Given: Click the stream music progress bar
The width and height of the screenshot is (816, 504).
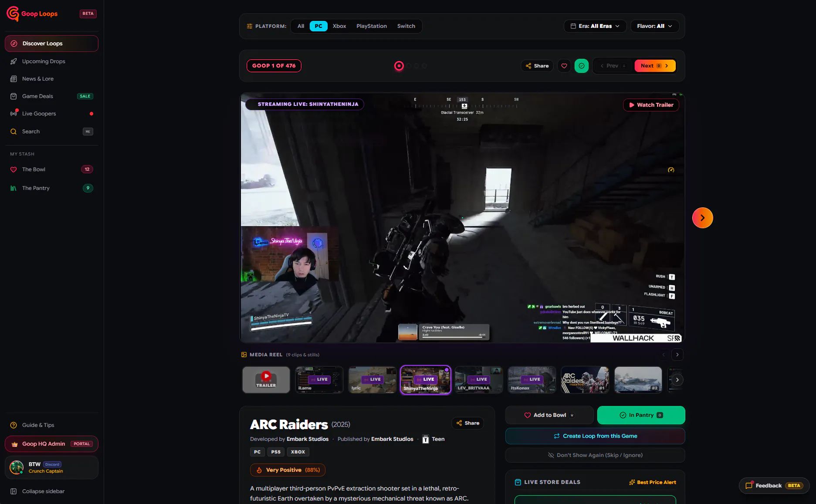Looking at the screenshot, I should (454, 337).
